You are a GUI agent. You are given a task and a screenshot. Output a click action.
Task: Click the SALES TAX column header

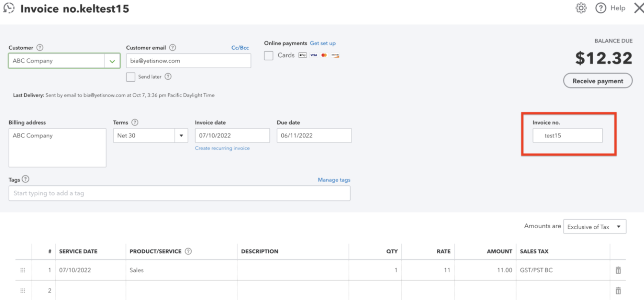[x=534, y=251]
